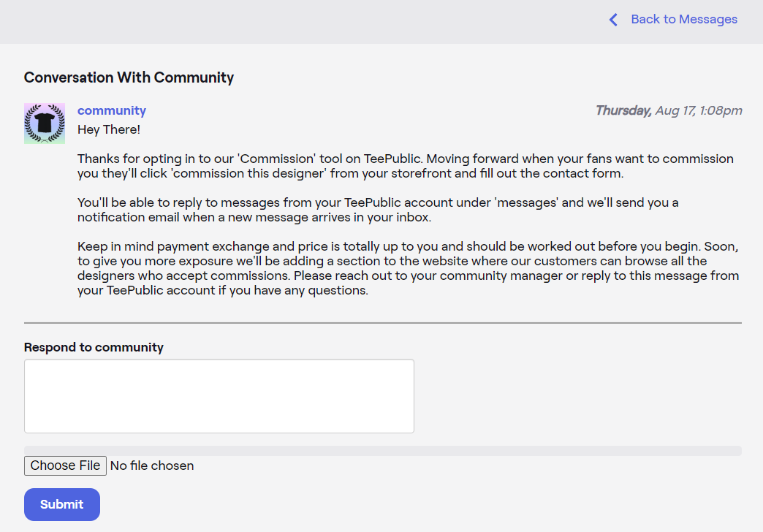Click the Thursday, Aug 17 timestamp
Screen dimensions: 763x532
coord(669,110)
